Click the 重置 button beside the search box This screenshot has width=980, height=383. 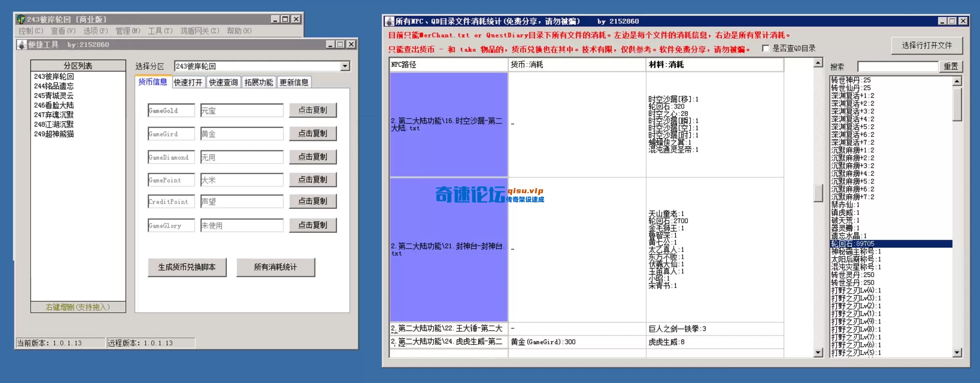click(x=952, y=66)
